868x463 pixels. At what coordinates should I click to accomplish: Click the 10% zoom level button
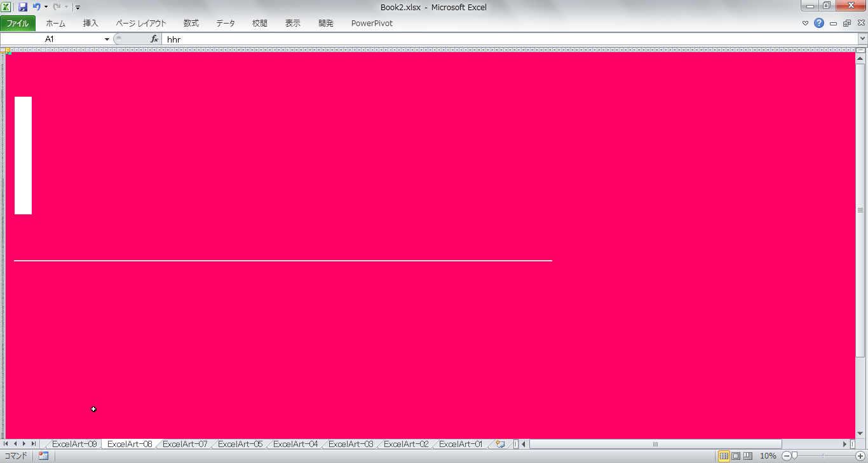[x=768, y=456]
